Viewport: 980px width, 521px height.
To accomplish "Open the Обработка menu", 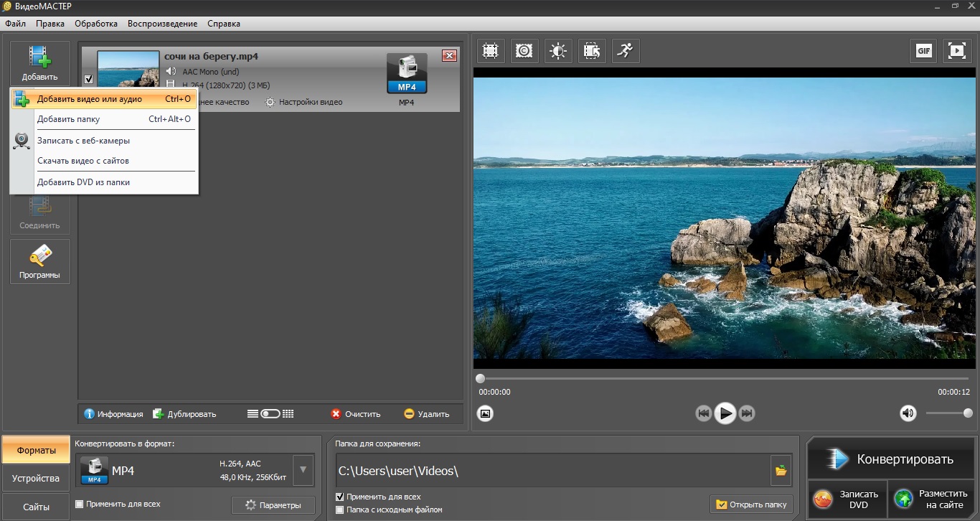I will pyautogui.click(x=96, y=24).
